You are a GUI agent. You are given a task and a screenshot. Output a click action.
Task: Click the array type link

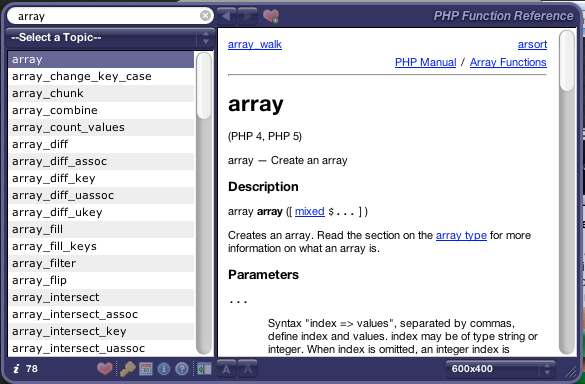point(461,235)
